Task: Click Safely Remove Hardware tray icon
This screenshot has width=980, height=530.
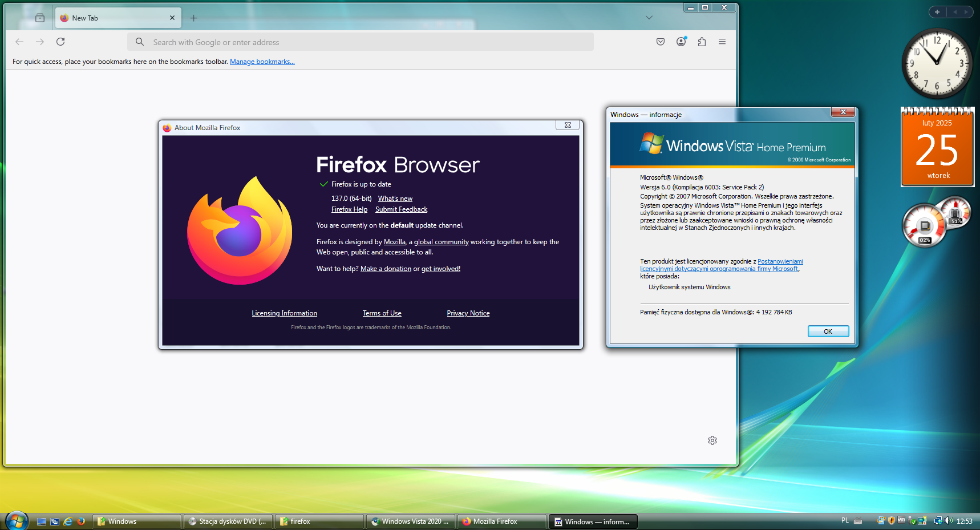Action: 912,520
